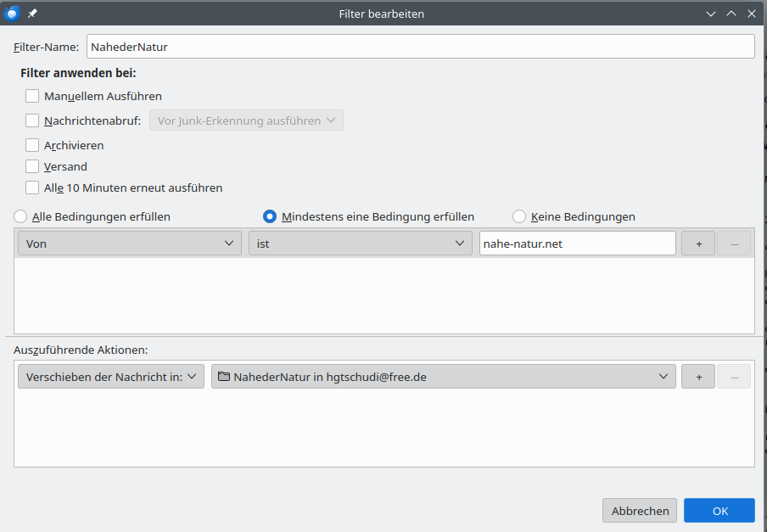Viewport: 767px width, 532px height.
Task: Add a new condition with plus button
Action: point(698,244)
